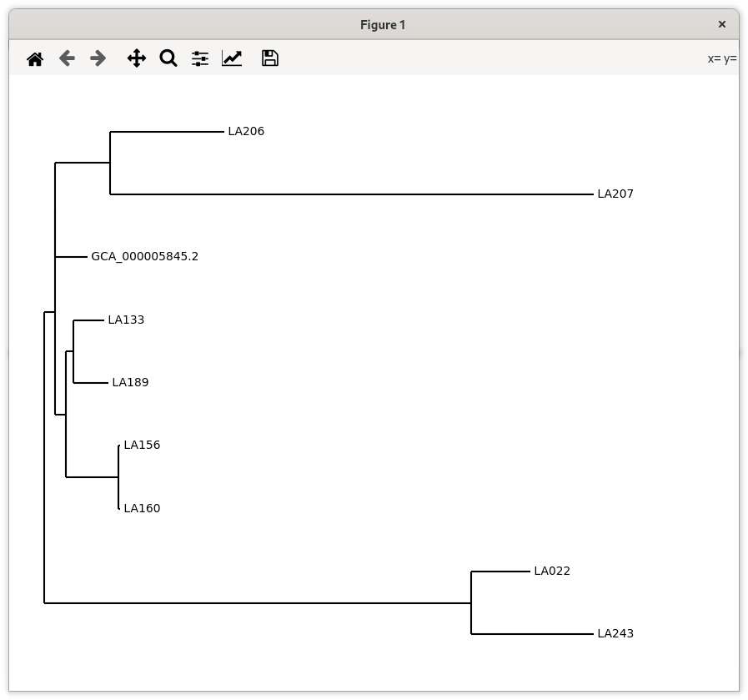Select the LA207 leaf label
This screenshot has width=748, height=700.
point(615,194)
